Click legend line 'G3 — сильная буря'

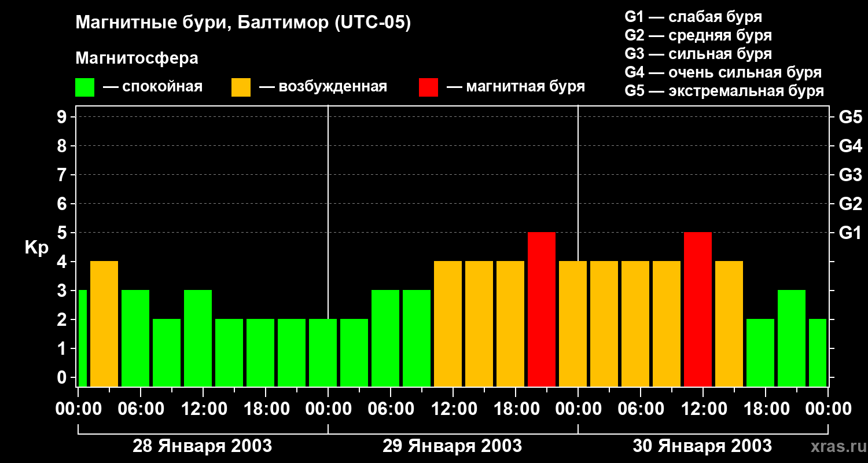(x=698, y=54)
